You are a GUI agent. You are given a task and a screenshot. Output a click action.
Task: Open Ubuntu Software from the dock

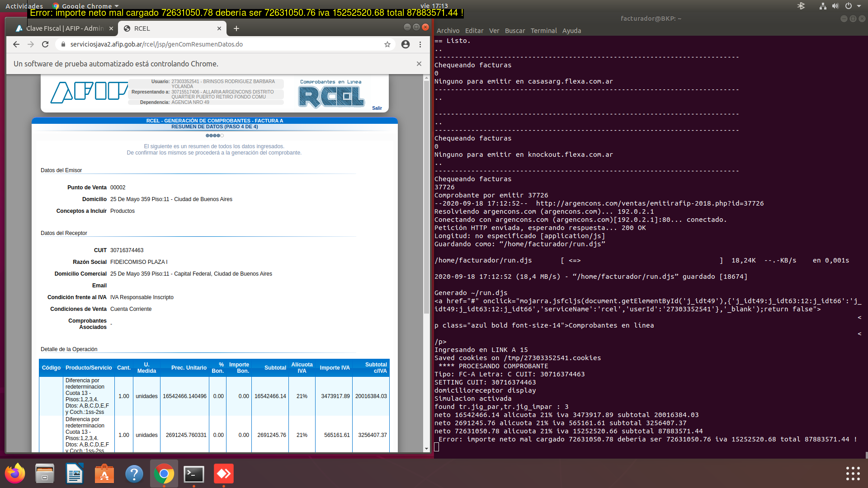(104, 474)
